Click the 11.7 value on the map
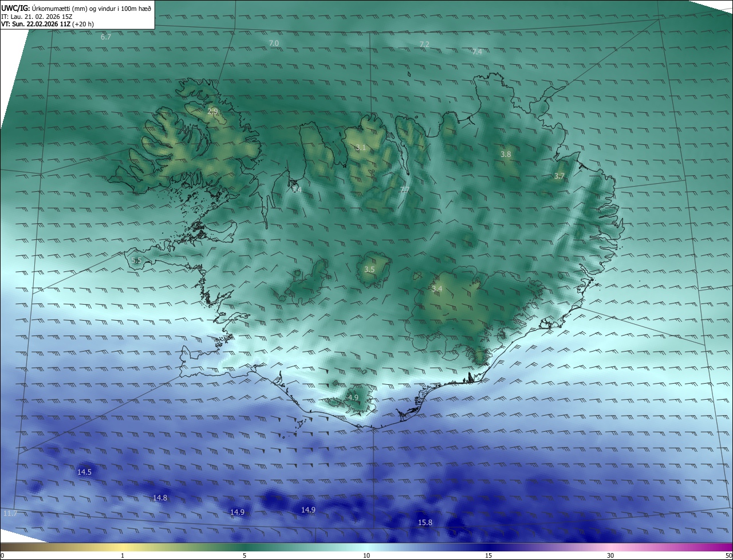 [10, 513]
